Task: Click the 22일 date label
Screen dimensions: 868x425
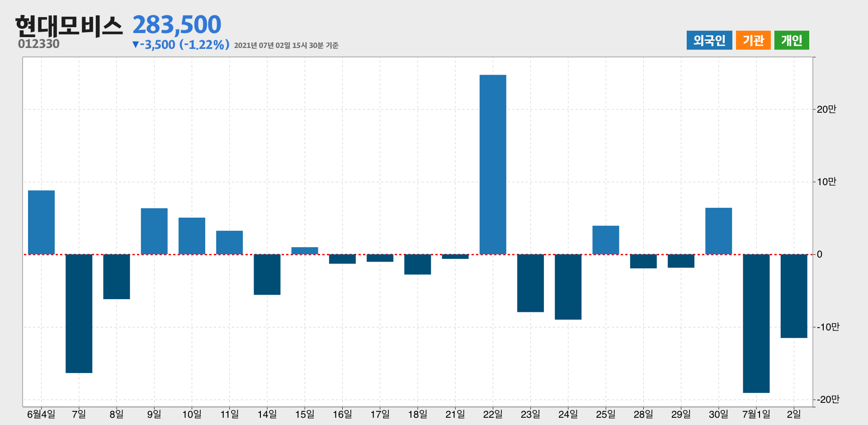Action: coord(493,414)
